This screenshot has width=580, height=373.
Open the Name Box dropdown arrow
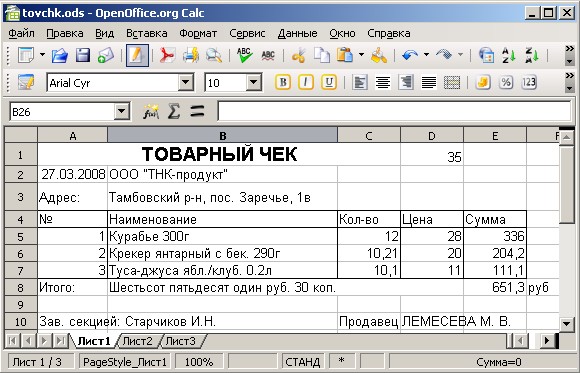[x=121, y=111]
